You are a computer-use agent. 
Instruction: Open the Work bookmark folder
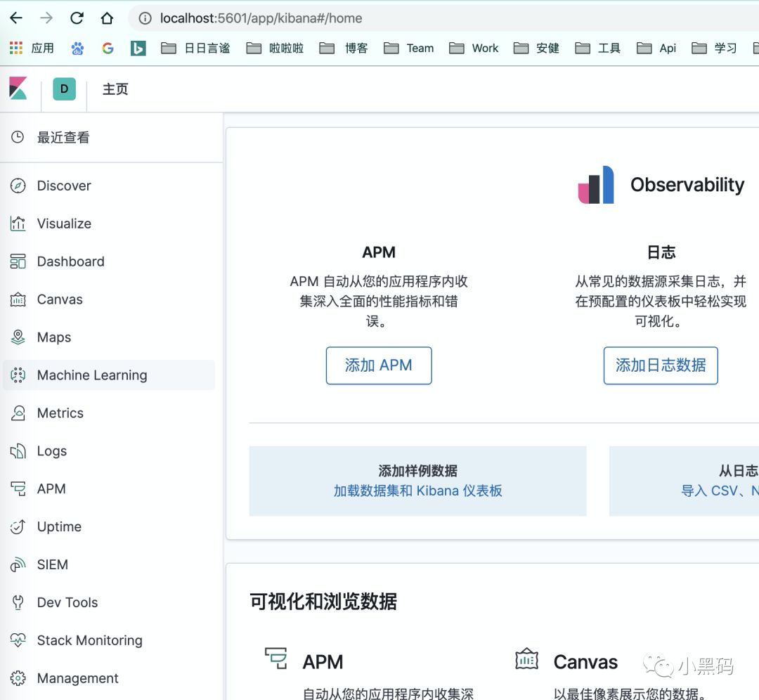pos(474,48)
